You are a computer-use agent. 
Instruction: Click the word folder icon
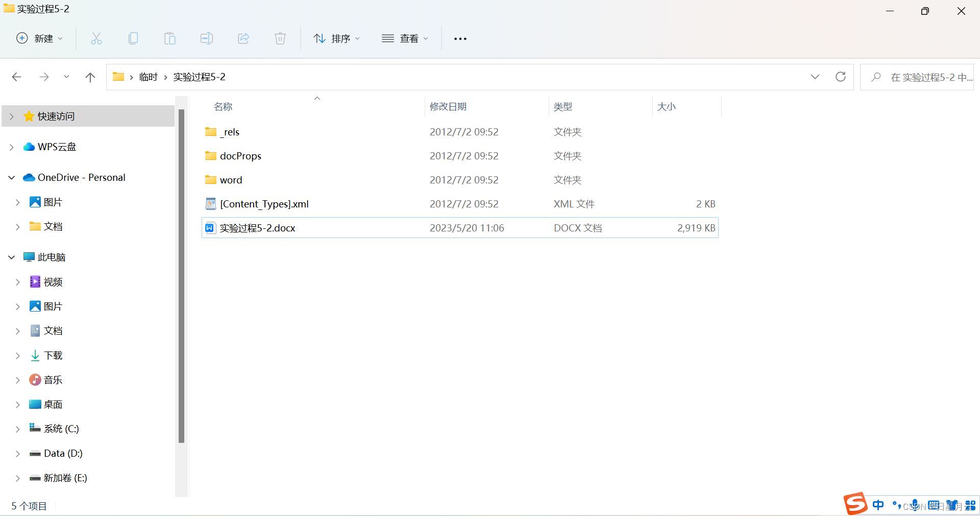pyautogui.click(x=211, y=180)
